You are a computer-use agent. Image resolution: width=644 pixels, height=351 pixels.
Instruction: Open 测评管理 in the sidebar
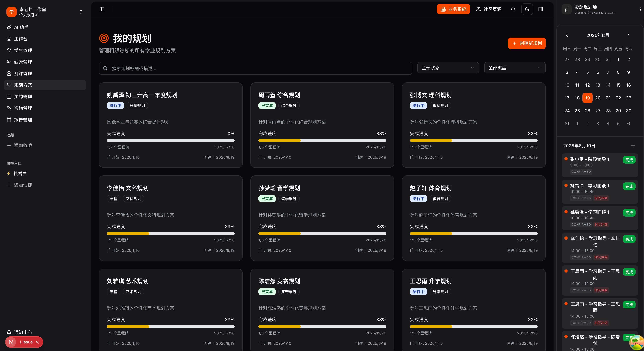[23, 73]
